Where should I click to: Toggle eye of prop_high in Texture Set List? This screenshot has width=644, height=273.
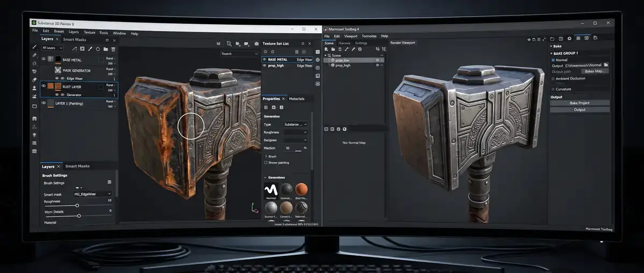click(x=265, y=65)
